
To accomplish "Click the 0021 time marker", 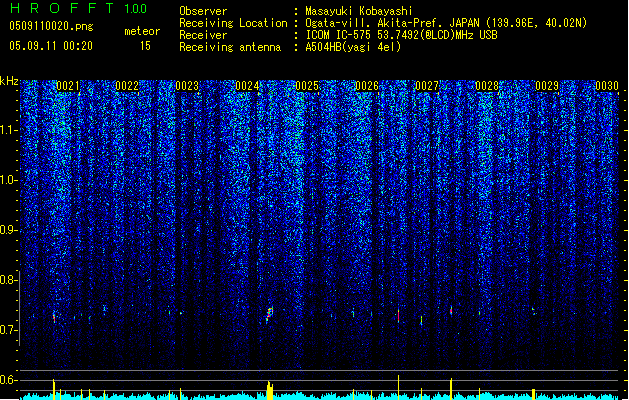I will pyautogui.click(x=68, y=86).
